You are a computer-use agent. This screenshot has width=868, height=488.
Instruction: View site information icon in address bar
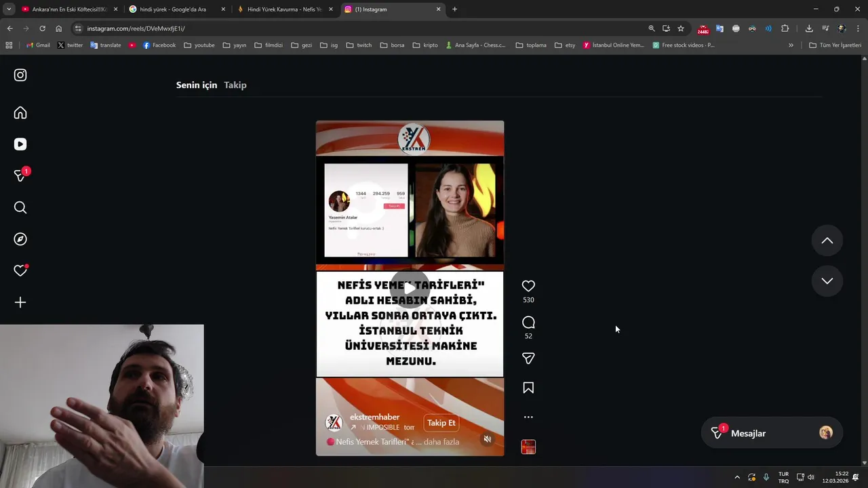(x=78, y=28)
